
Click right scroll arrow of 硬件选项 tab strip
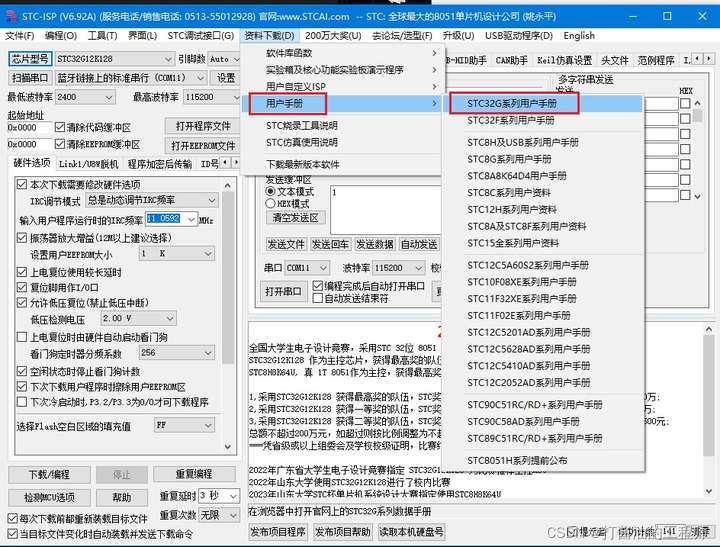click(236, 163)
